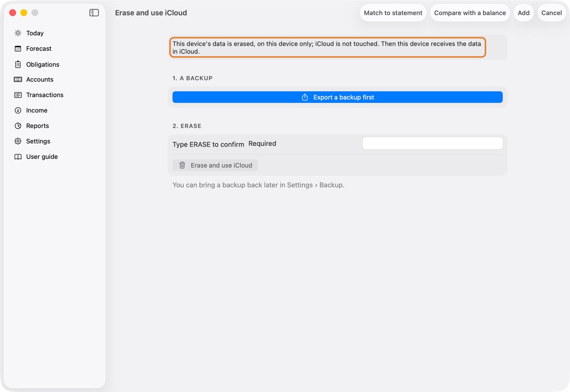Select the Accounts banknote icon
The width and height of the screenshot is (570, 392).
pyautogui.click(x=18, y=80)
